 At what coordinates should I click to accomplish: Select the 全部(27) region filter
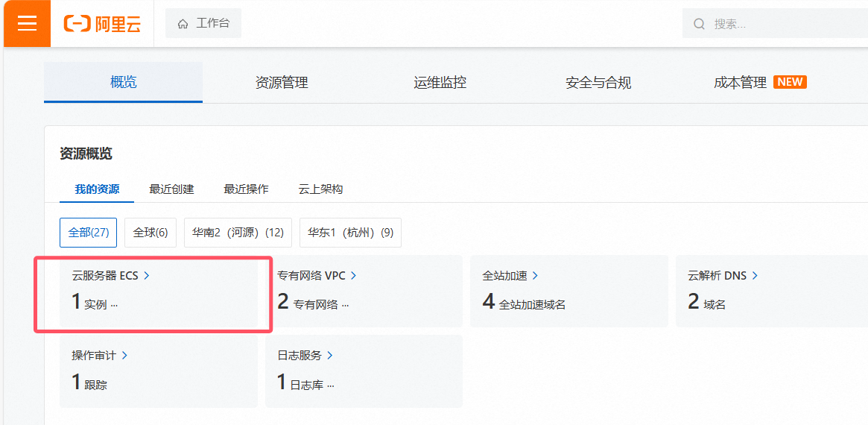pyautogui.click(x=89, y=233)
